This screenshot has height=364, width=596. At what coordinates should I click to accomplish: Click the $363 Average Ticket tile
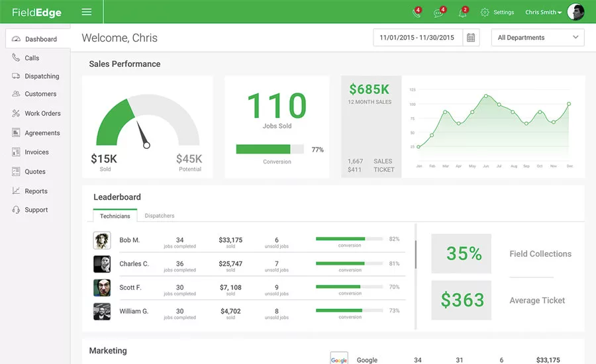461,300
